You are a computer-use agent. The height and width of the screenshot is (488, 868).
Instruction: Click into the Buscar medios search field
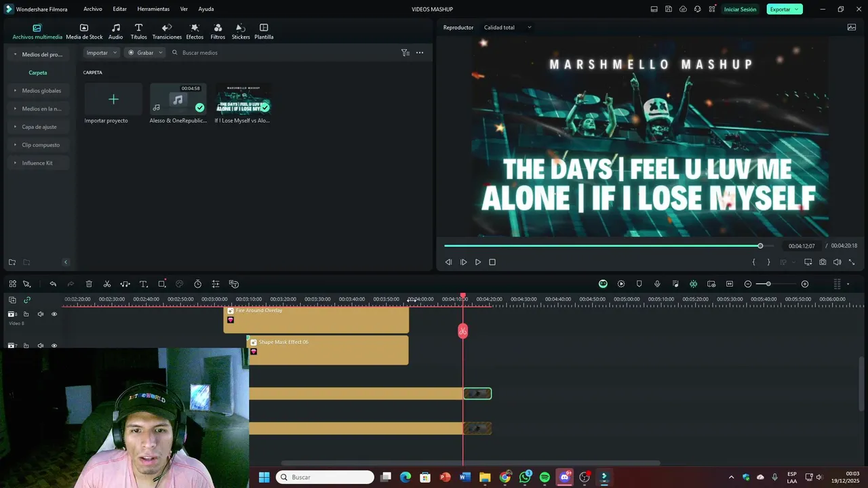[285, 53]
